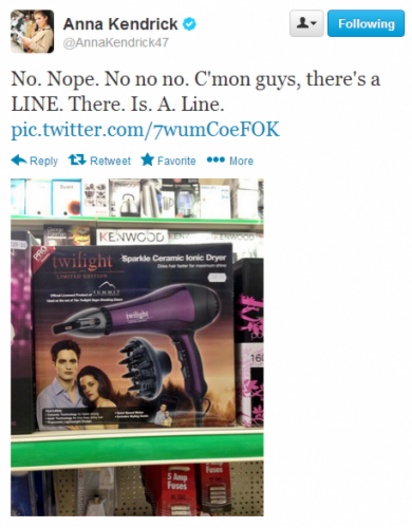Click the Reply arrow icon
The width and height of the screenshot is (412, 528).
tap(19, 160)
